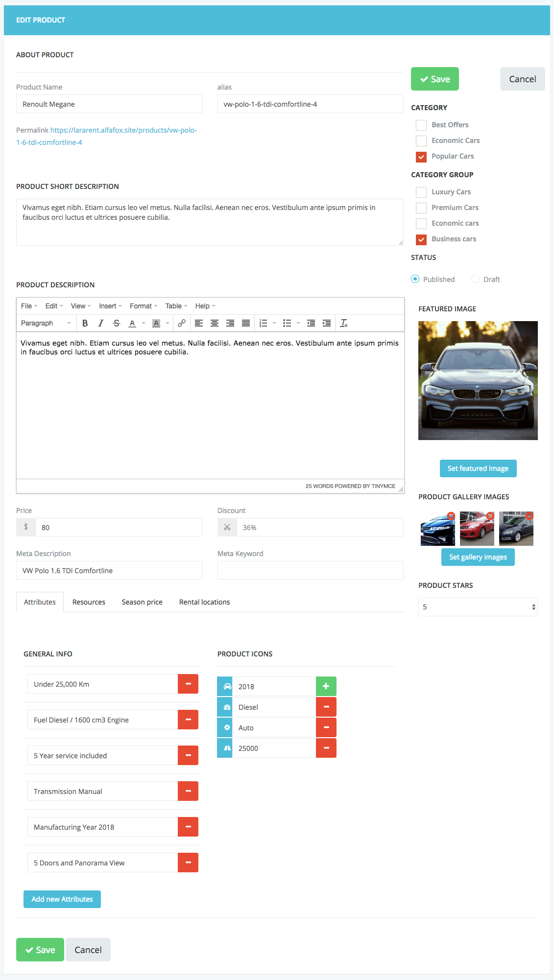This screenshot has height=980, width=554.
Task: Apply strikethrough formatting in editor
Action: click(x=117, y=323)
